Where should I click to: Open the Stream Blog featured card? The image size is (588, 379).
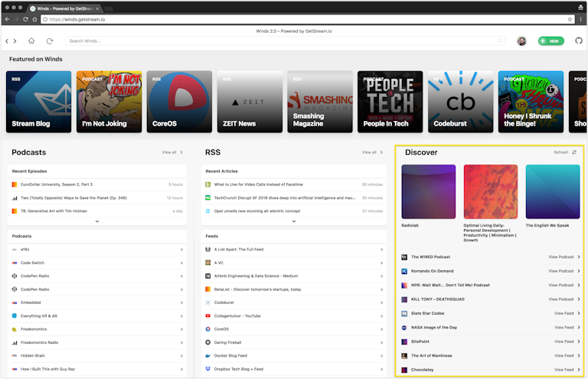pyautogui.click(x=38, y=102)
